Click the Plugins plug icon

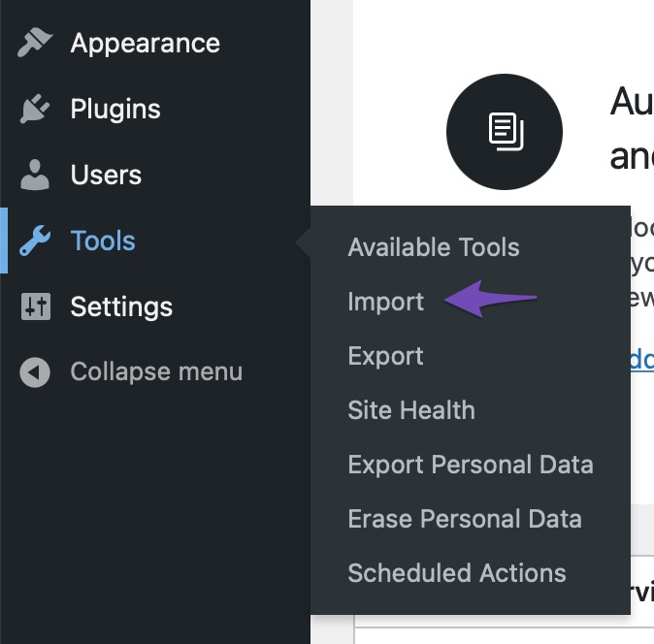point(35,109)
